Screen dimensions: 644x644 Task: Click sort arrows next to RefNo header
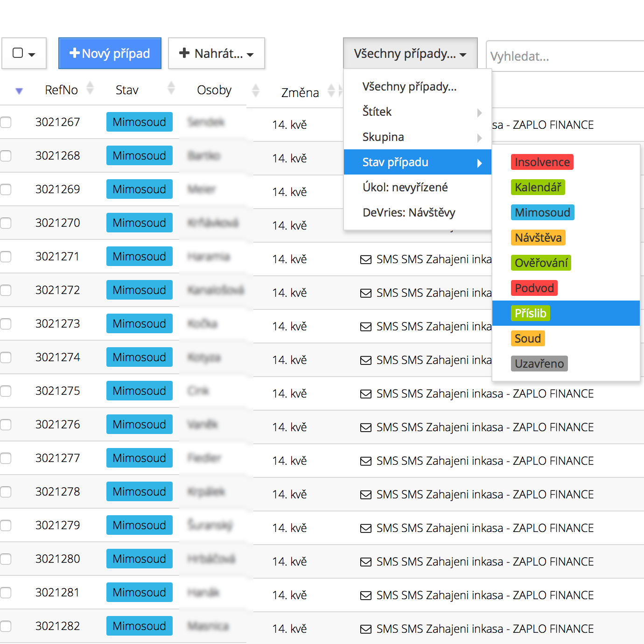[90, 88]
